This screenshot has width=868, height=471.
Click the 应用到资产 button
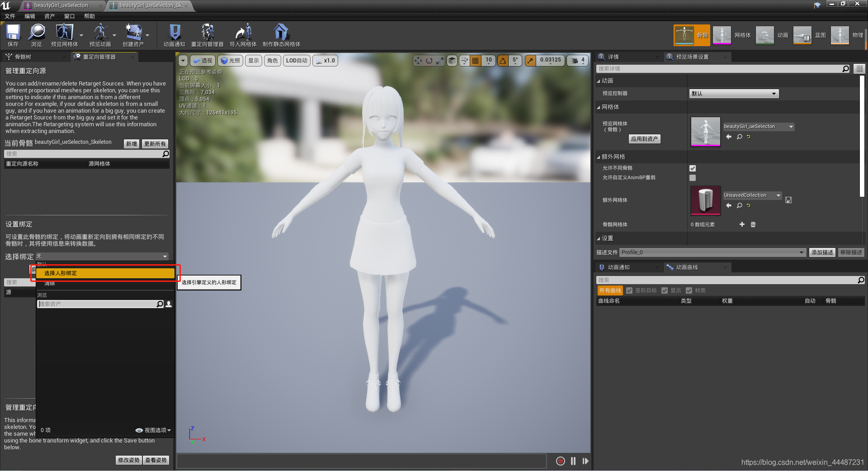[x=645, y=139]
